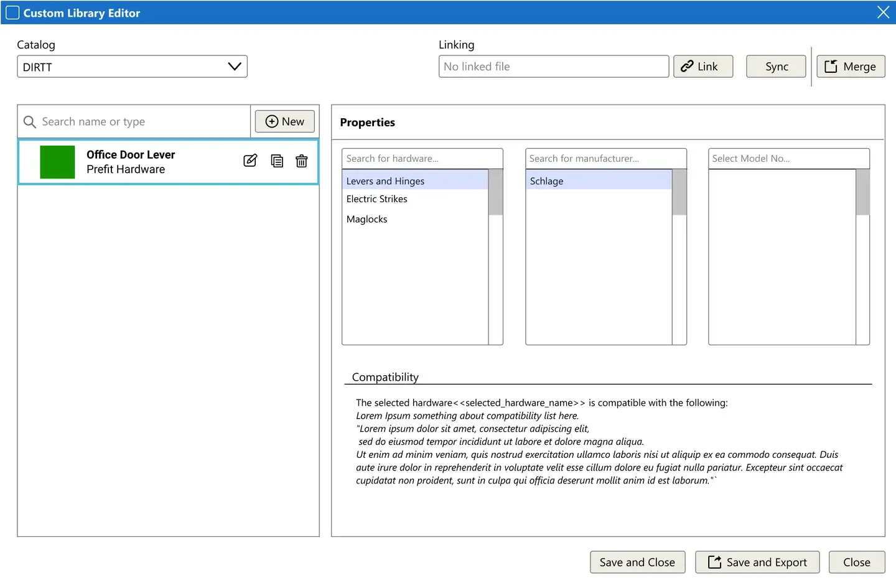Delete the Office Door Lever item
This screenshot has width=896, height=588.
[302, 161]
